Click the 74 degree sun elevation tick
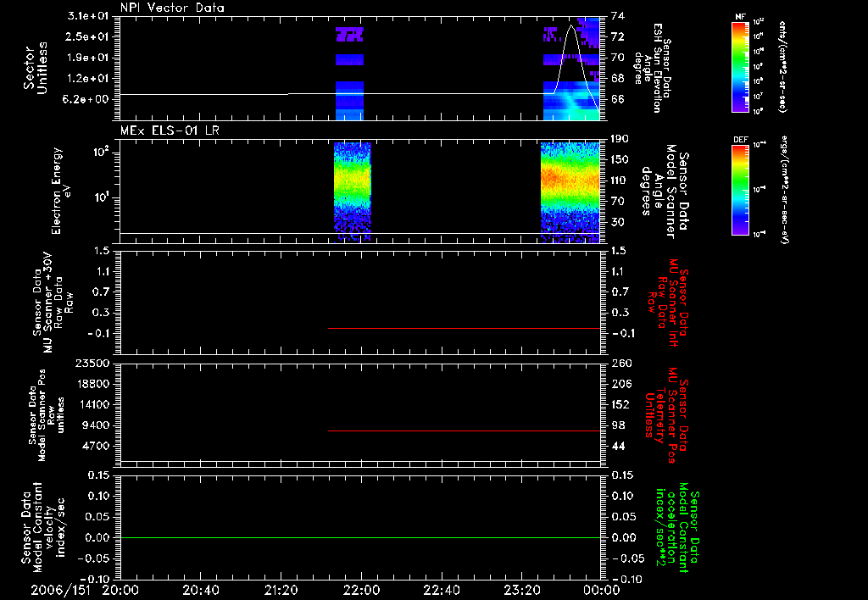868x600 pixels. click(618, 15)
